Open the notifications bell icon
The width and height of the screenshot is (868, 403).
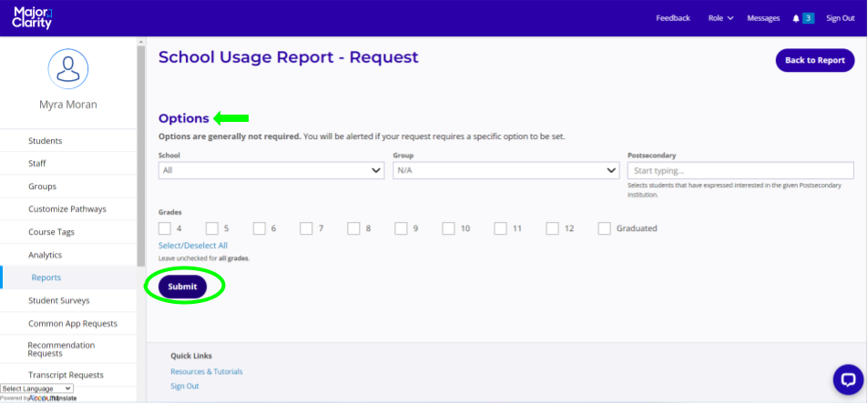795,18
